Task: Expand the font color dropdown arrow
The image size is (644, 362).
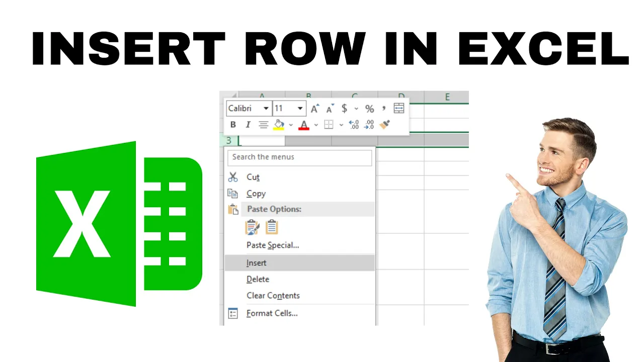Action: click(316, 125)
